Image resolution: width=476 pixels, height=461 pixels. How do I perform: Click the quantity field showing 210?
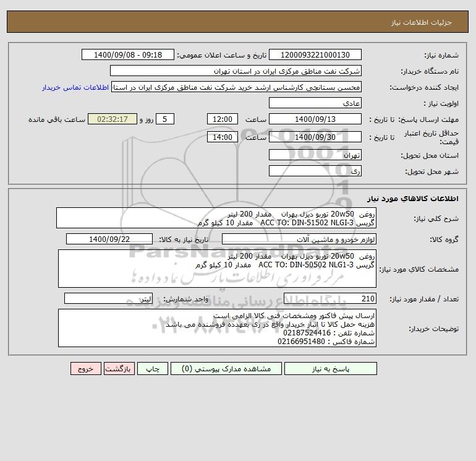coord(330,298)
